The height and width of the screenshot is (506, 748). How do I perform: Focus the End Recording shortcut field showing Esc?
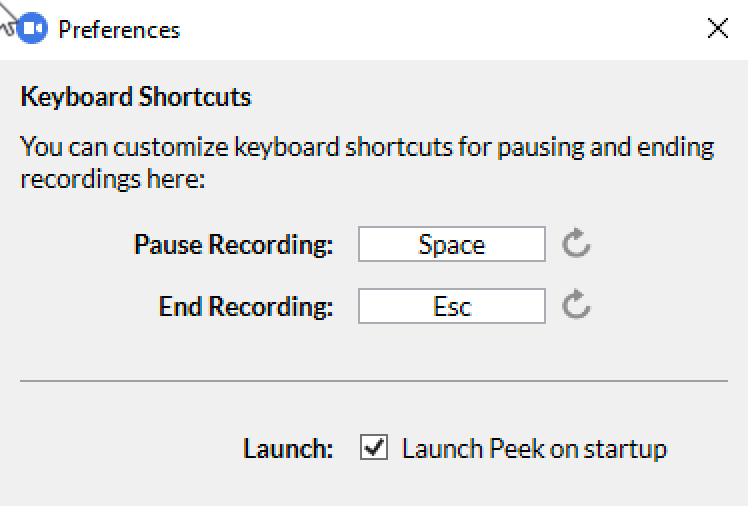pyautogui.click(x=452, y=306)
